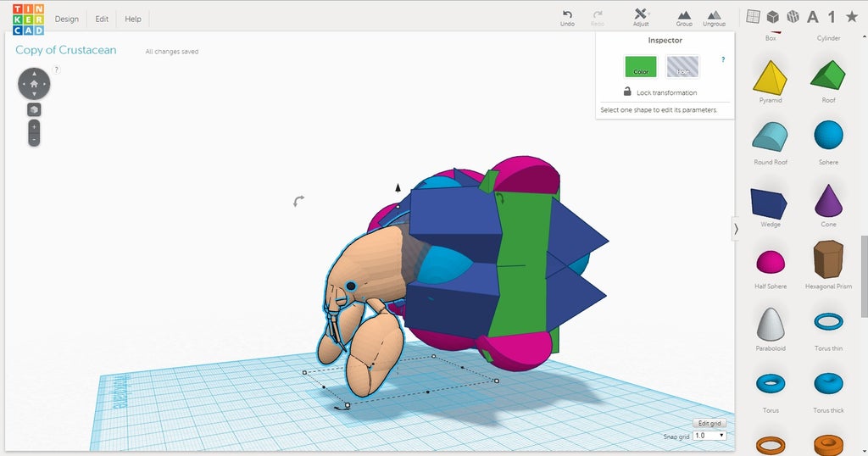The width and height of the screenshot is (868, 456).
Task: Orbit view right with right arrow
Action: (x=46, y=84)
